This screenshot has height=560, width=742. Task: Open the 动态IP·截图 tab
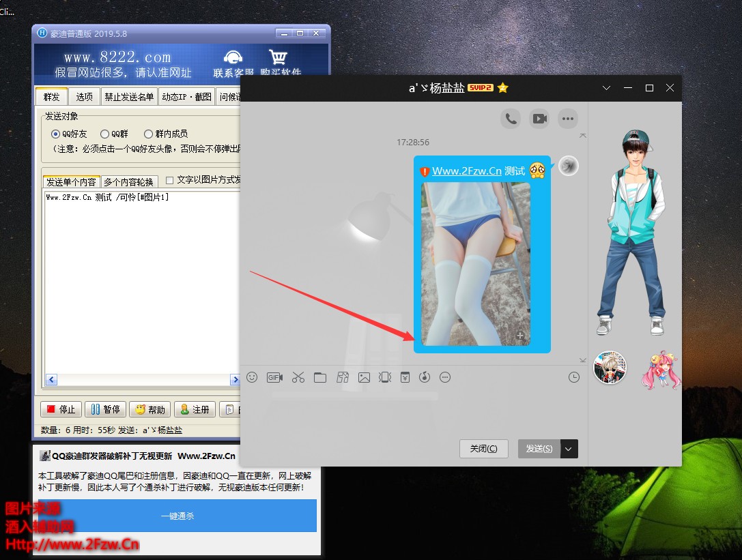186,96
